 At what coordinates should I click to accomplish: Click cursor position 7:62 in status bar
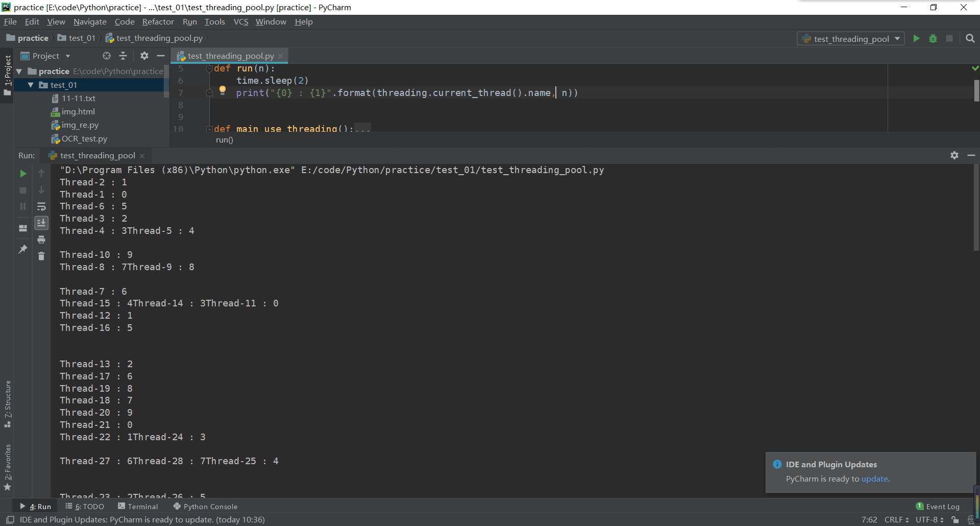869,520
